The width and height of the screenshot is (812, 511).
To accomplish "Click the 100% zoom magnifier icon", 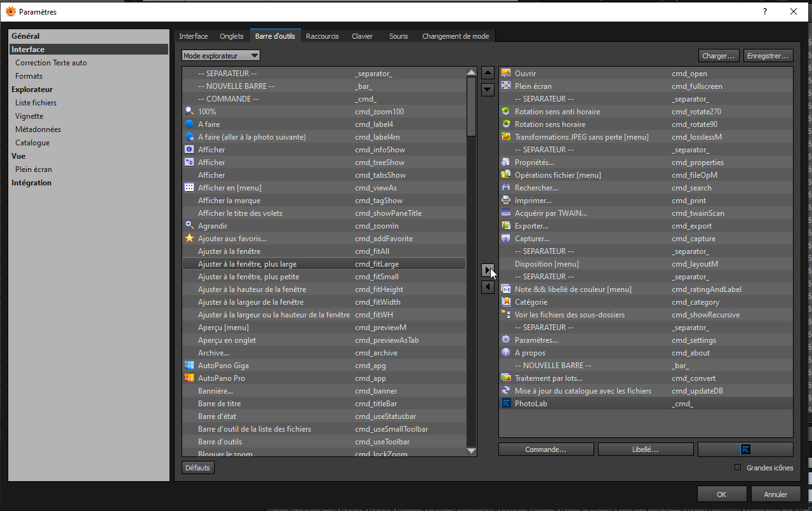I will [189, 112].
